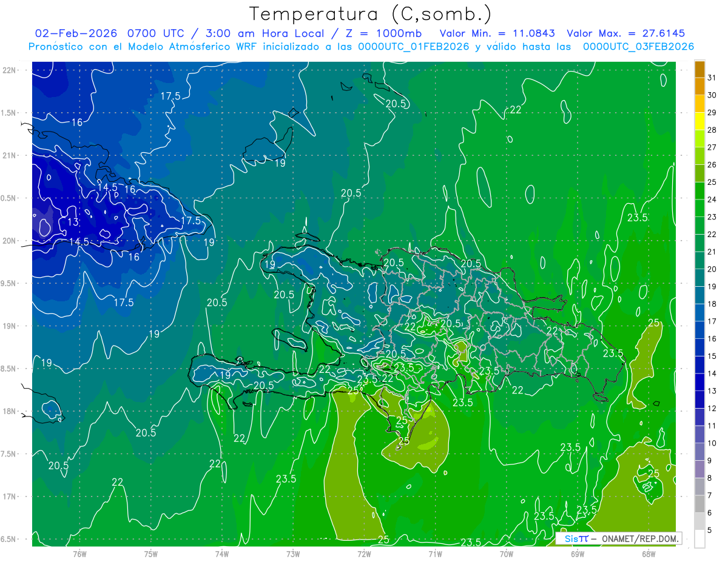Click the '13' contour label on the map

pyautogui.click(x=73, y=222)
